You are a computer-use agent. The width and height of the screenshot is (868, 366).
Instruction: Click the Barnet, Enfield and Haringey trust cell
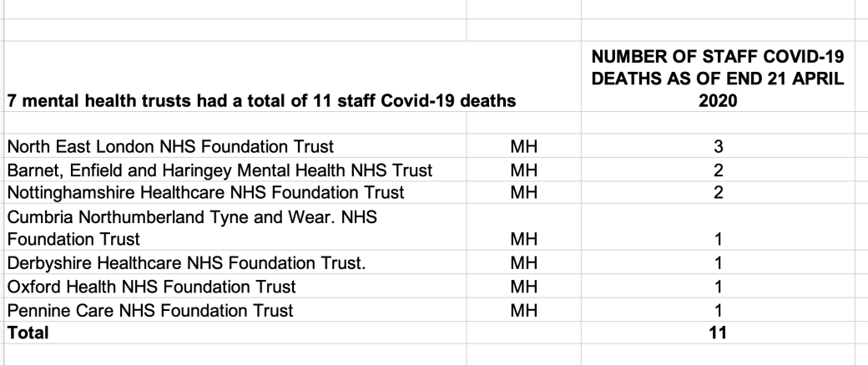pyautogui.click(x=220, y=170)
